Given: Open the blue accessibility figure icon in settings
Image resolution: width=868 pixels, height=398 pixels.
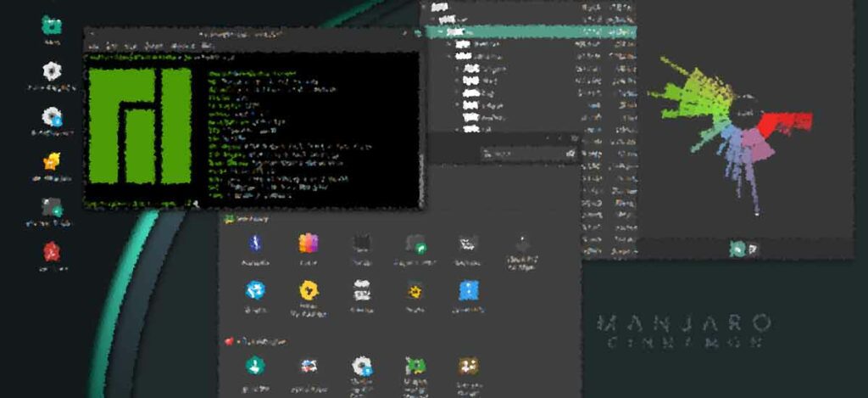Looking at the screenshot, I should click(255, 243).
